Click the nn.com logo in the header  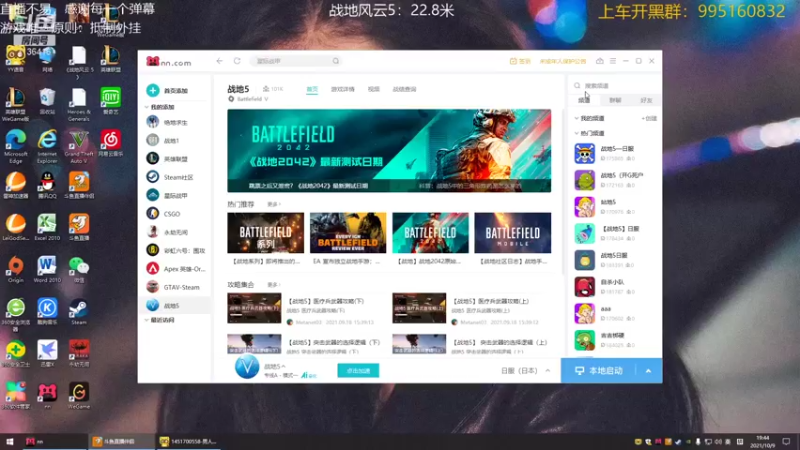[169, 62]
